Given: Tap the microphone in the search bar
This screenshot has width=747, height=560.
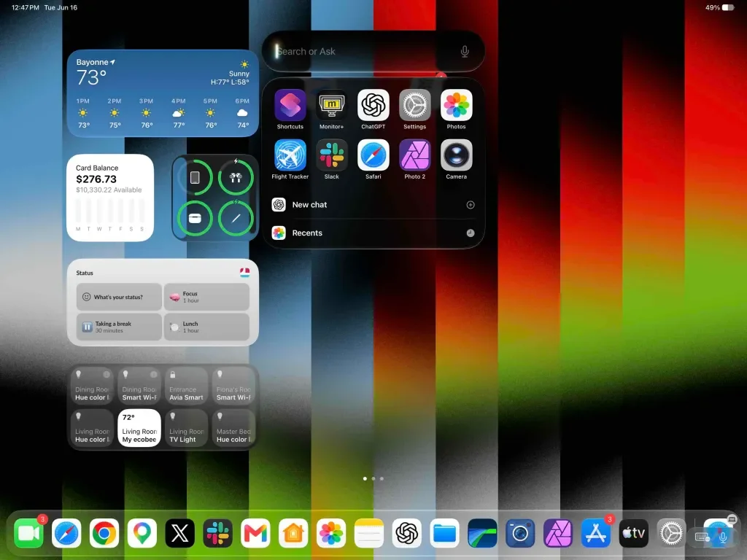Looking at the screenshot, I should [x=465, y=52].
